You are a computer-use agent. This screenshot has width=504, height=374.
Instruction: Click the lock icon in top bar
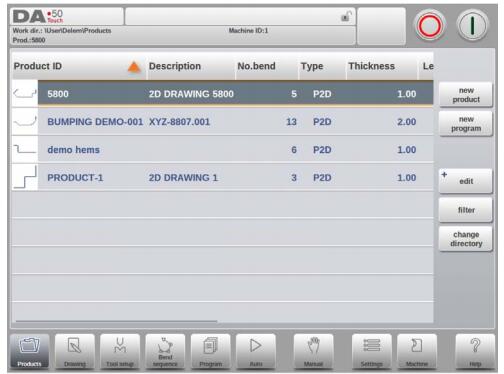[346, 16]
